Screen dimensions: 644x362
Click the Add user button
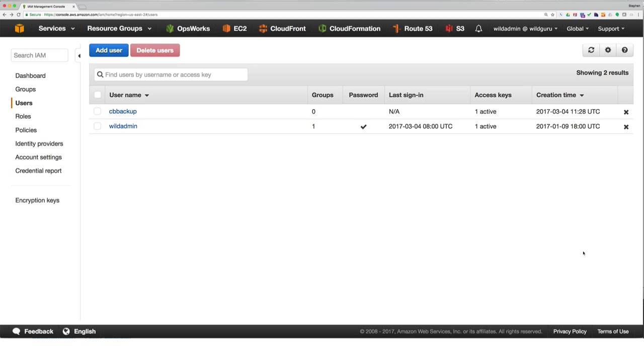109,50
